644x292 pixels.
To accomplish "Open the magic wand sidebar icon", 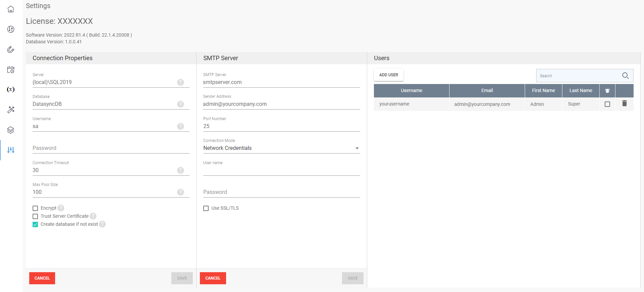I will coord(11,110).
